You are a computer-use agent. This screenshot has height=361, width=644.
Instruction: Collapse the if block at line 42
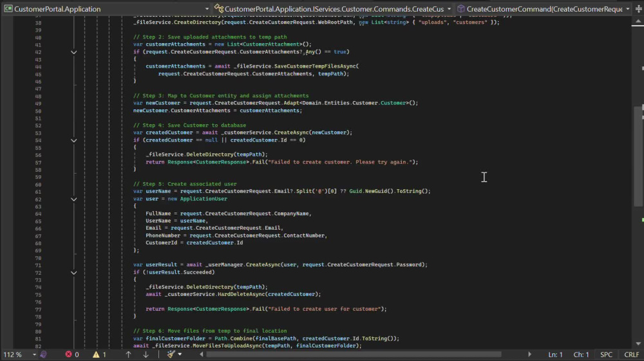(x=73, y=52)
